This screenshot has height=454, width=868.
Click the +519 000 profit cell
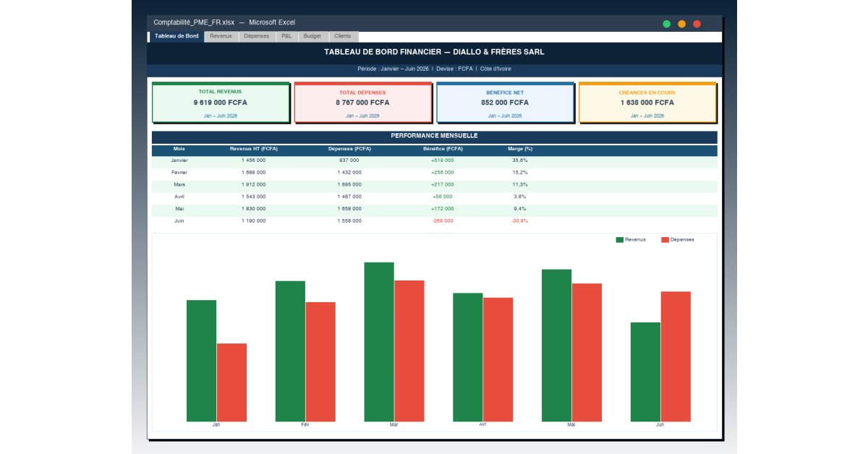pyautogui.click(x=443, y=160)
